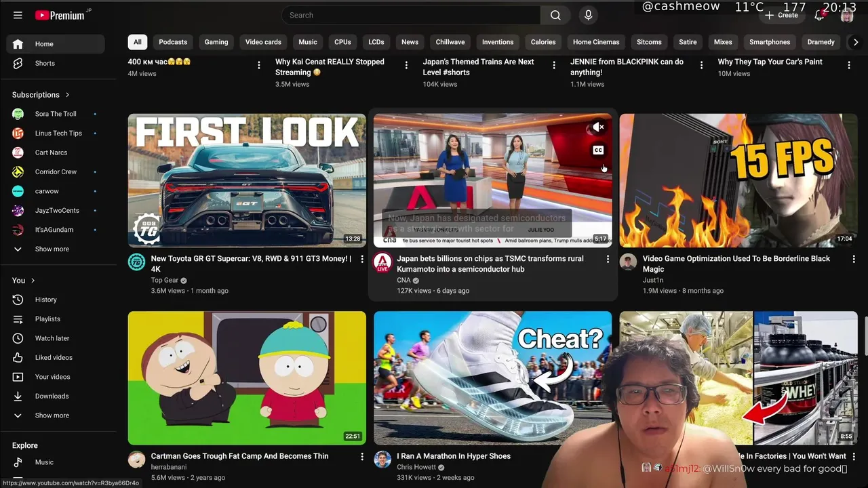Click the search input field
Image resolution: width=868 pixels, height=488 pixels.
click(411, 15)
